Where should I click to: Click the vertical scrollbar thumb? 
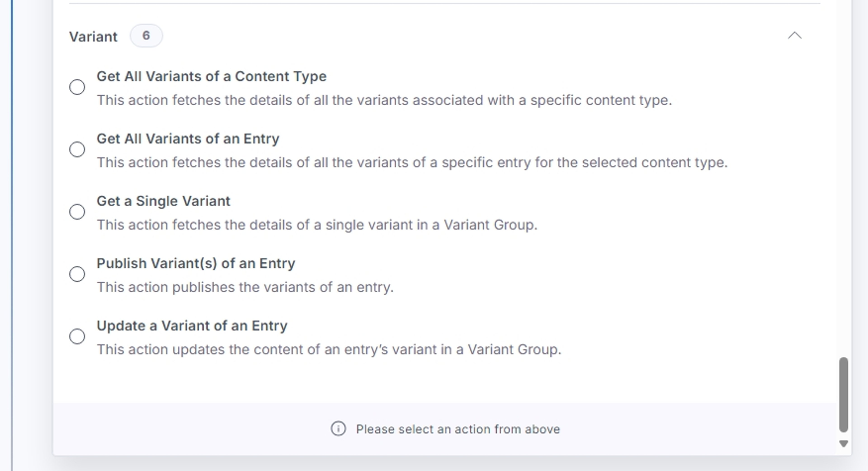click(x=844, y=395)
